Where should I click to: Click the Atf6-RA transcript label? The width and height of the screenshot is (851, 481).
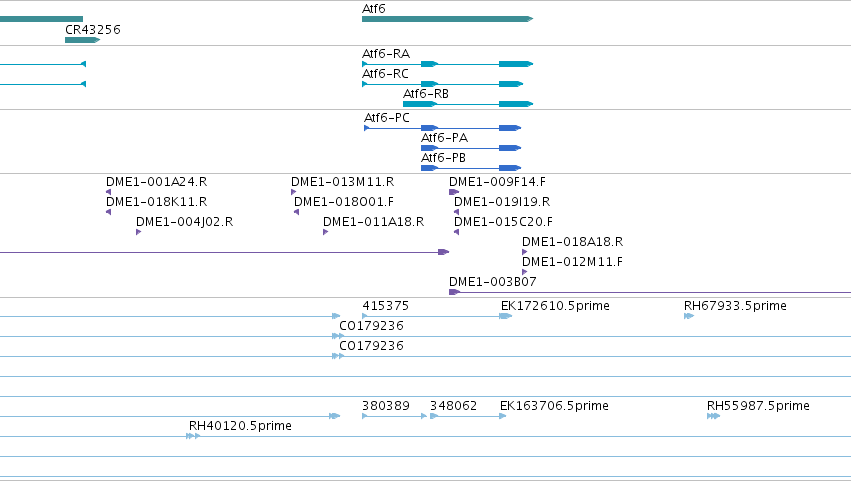pos(386,54)
